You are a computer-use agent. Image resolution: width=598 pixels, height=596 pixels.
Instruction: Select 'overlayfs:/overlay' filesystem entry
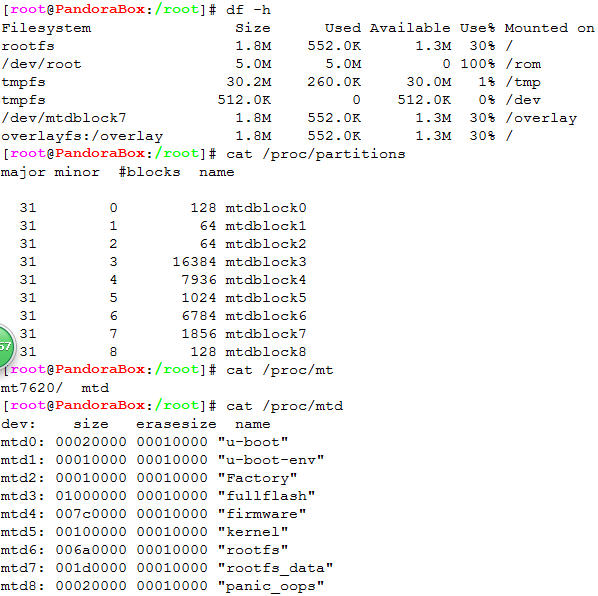[x=82, y=136]
